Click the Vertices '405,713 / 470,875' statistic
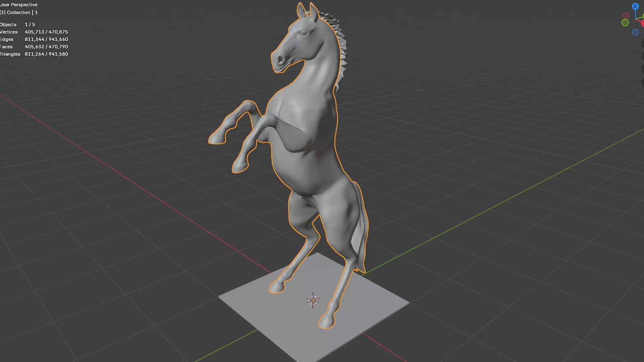The height and width of the screenshot is (362, 644). click(x=46, y=32)
